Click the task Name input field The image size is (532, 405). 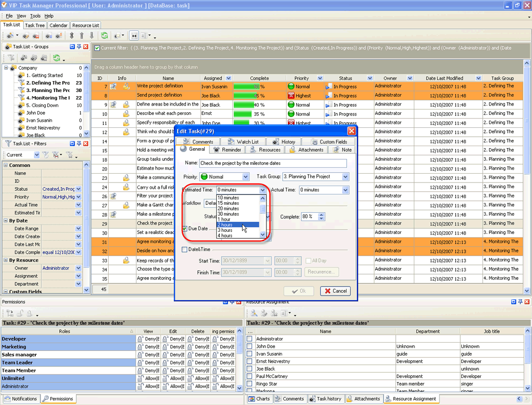pos(273,163)
